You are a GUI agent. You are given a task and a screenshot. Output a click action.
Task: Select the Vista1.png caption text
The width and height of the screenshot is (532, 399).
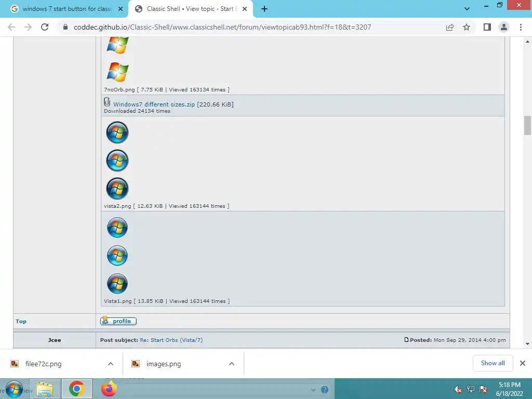(x=167, y=301)
